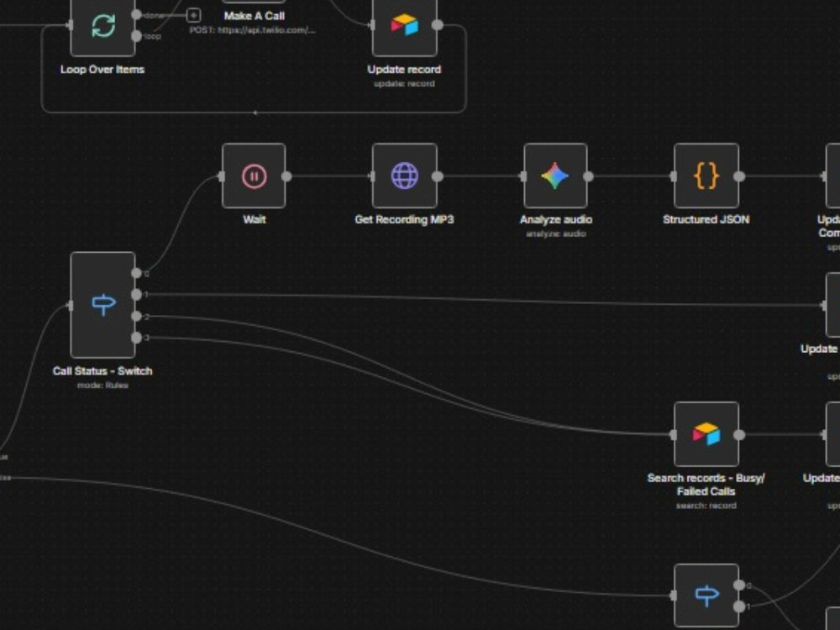Click the Analyze audio output connector
Image resolution: width=840 pixels, height=630 pixels.
tap(588, 176)
